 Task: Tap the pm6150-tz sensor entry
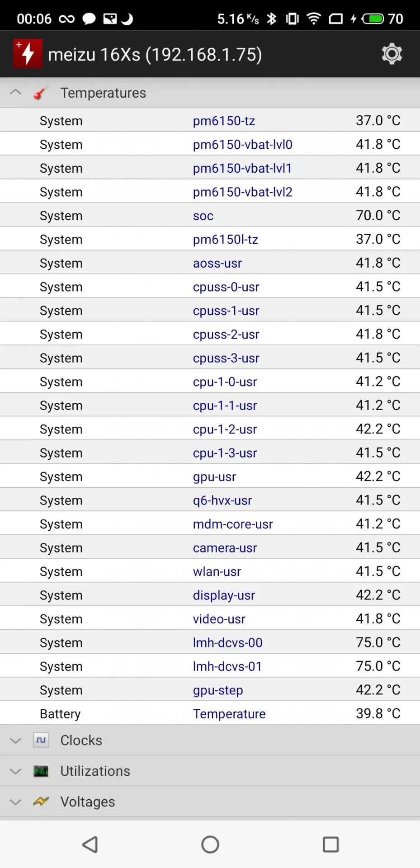point(224,121)
